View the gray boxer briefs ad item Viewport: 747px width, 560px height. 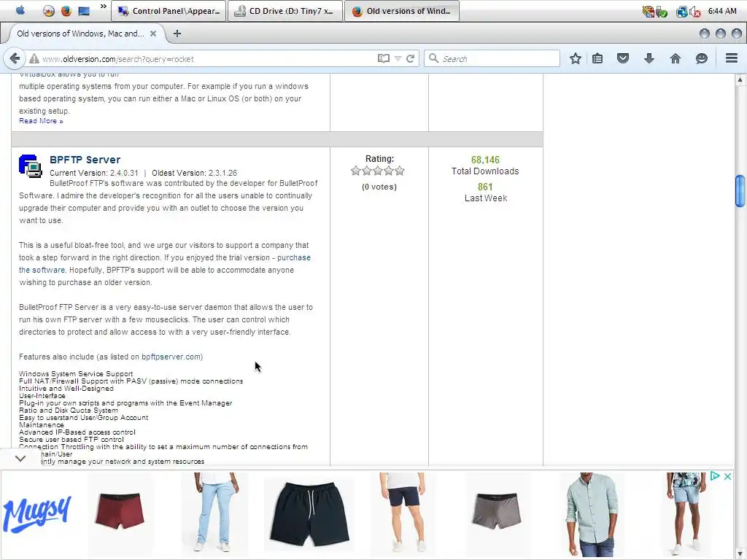click(496, 511)
